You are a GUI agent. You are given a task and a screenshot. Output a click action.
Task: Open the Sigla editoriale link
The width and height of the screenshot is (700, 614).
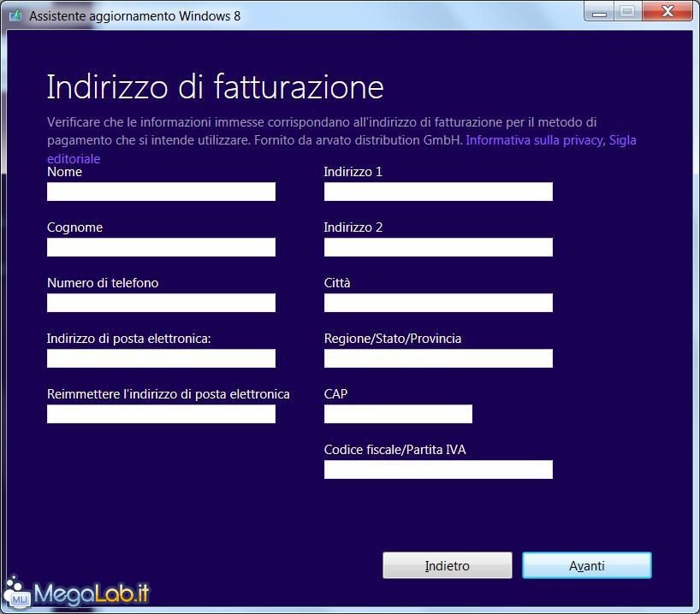[x=623, y=140]
